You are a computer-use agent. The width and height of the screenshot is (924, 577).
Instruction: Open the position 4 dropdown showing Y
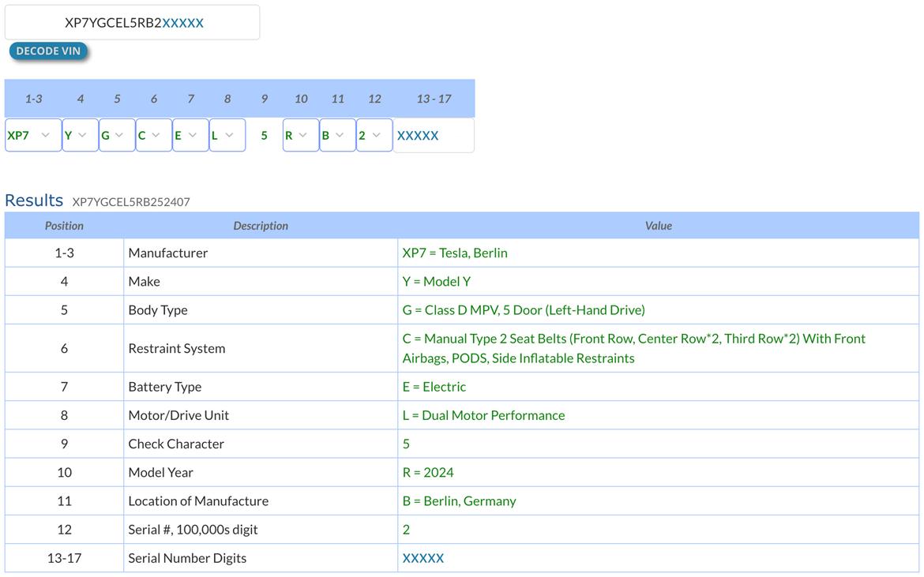80,135
